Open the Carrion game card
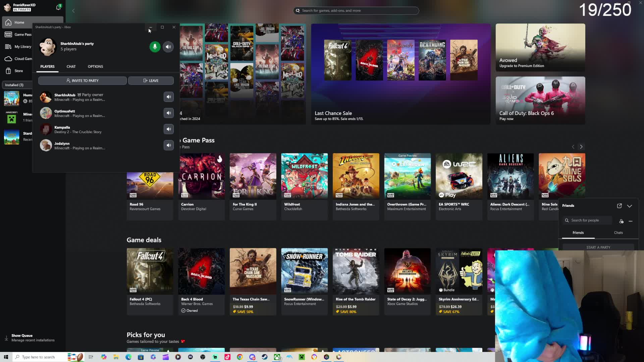This screenshot has height=362, width=644. point(201,186)
